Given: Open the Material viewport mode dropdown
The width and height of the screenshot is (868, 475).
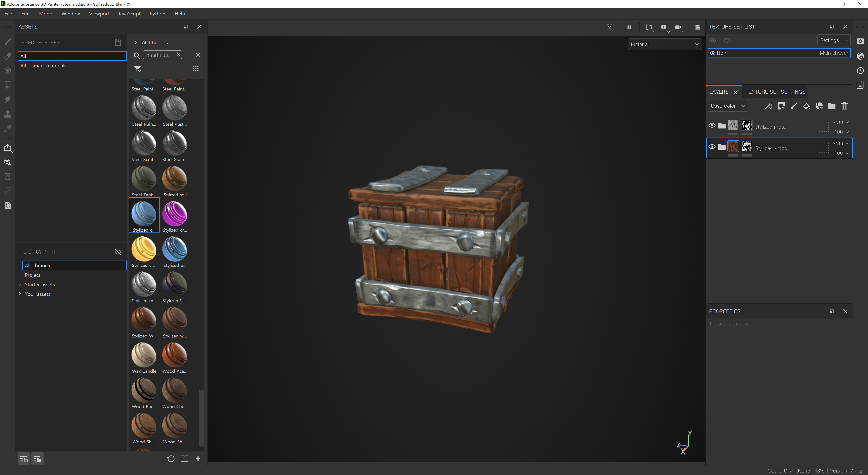Looking at the screenshot, I should pos(665,44).
